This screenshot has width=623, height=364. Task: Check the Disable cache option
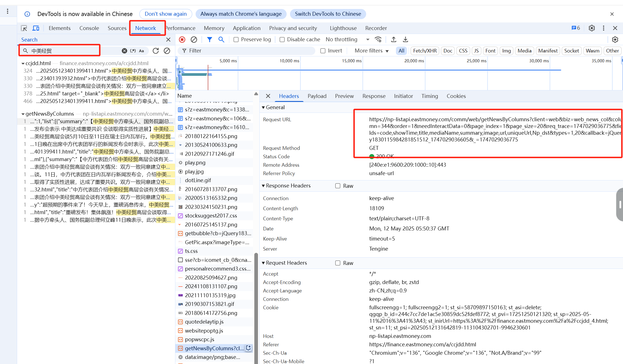point(282,40)
